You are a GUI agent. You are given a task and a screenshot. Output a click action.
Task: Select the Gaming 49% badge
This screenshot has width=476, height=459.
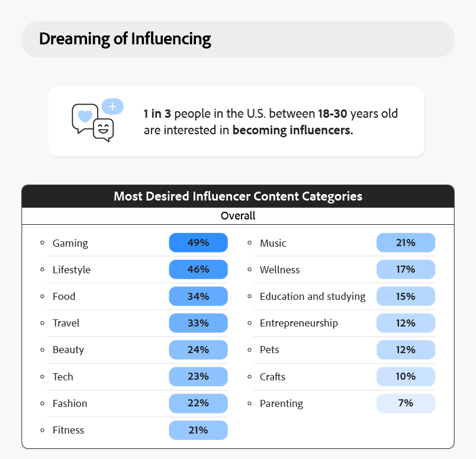pos(198,243)
